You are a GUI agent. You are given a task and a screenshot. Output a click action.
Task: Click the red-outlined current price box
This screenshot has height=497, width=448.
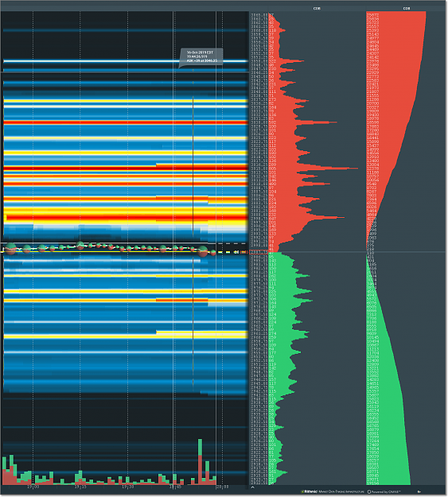click(259, 252)
